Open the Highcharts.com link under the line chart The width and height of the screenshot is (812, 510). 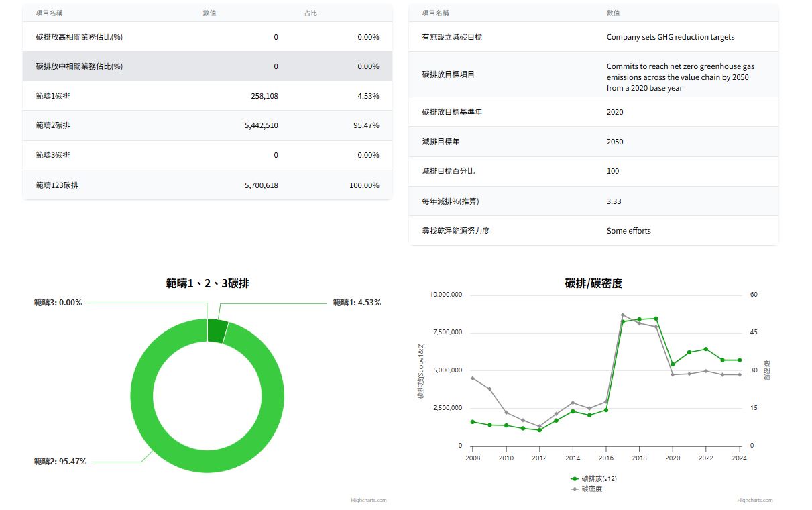(x=754, y=500)
